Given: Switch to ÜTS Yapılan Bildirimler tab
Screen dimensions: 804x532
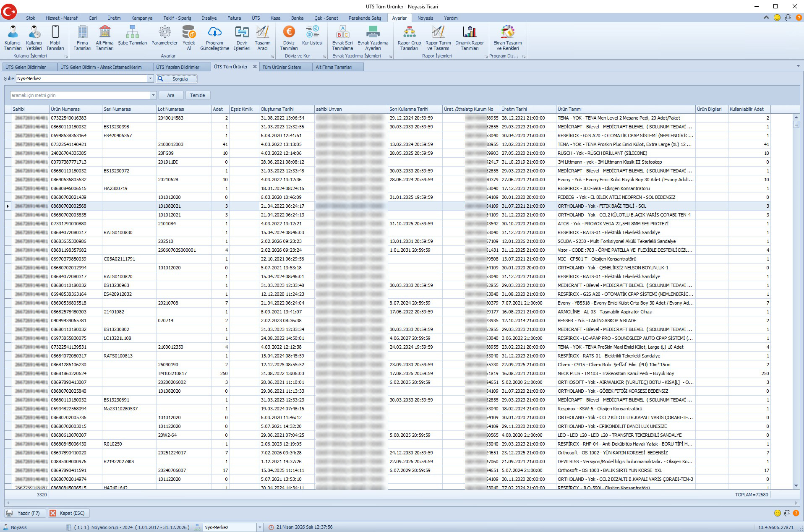Looking at the screenshot, I should pos(178,67).
